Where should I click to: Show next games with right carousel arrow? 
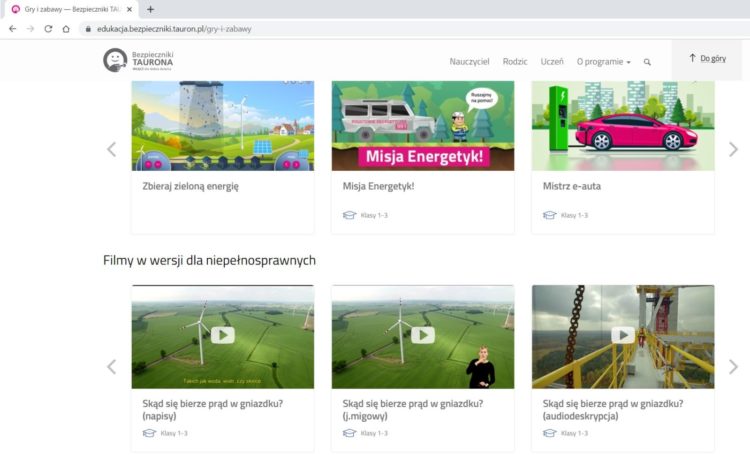coord(733,149)
